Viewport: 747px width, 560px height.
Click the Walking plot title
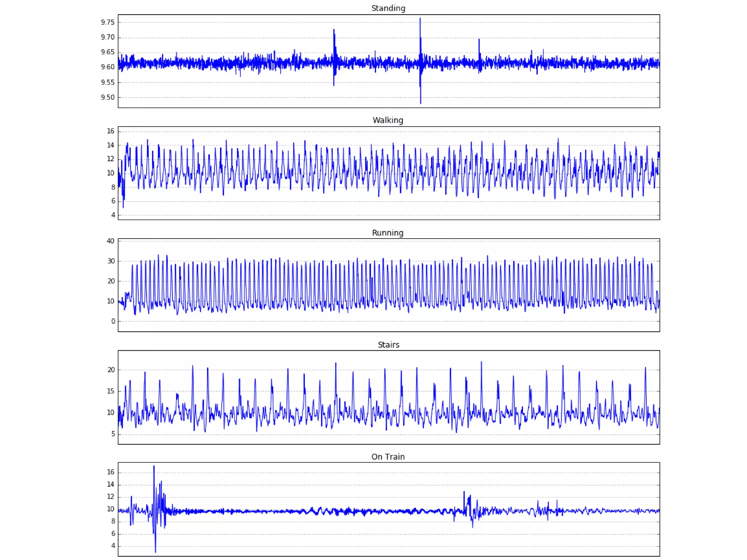(x=388, y=120)
